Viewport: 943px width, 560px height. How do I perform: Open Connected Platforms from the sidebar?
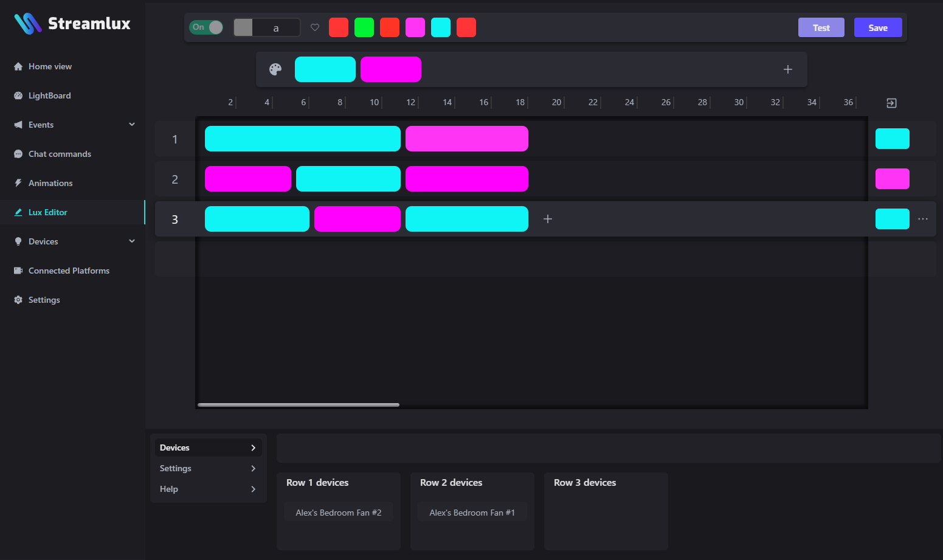pyautogui.click(x=69, y=270)
